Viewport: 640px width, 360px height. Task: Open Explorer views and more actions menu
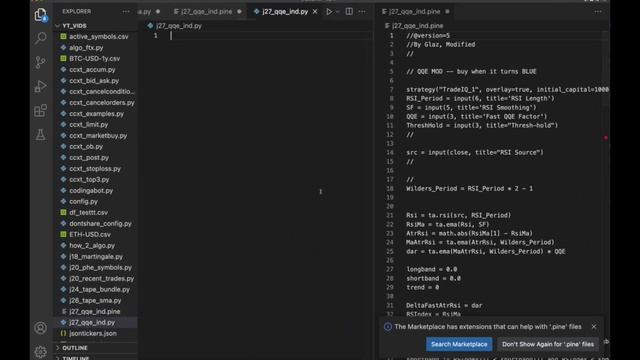pos(126,11)
